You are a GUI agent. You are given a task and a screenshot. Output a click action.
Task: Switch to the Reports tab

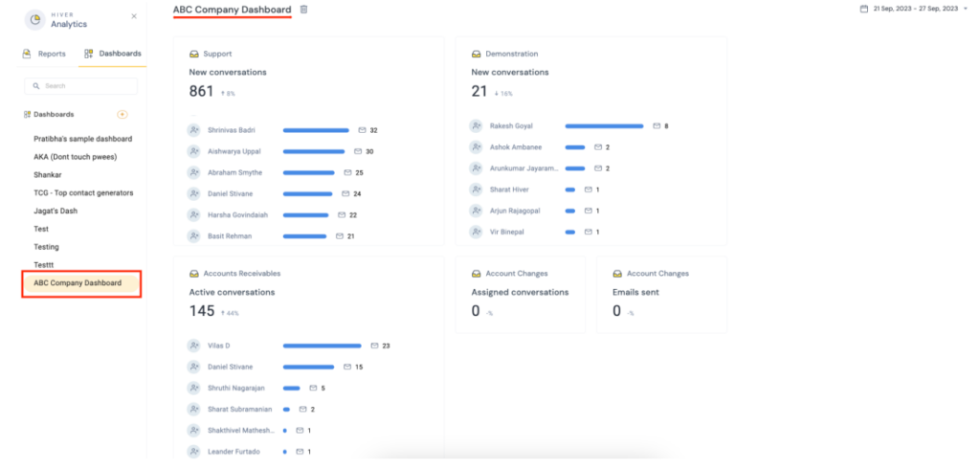coord(44,54)
